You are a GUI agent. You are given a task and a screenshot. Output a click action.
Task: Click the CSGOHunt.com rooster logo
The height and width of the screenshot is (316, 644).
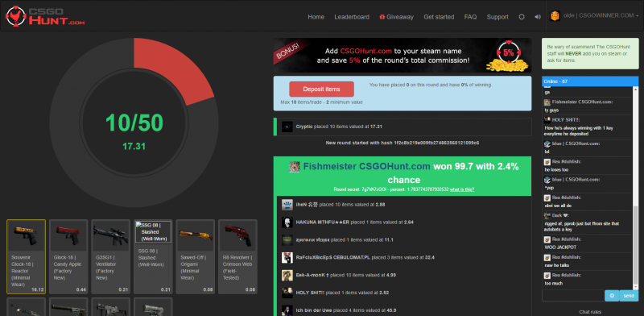45,16
